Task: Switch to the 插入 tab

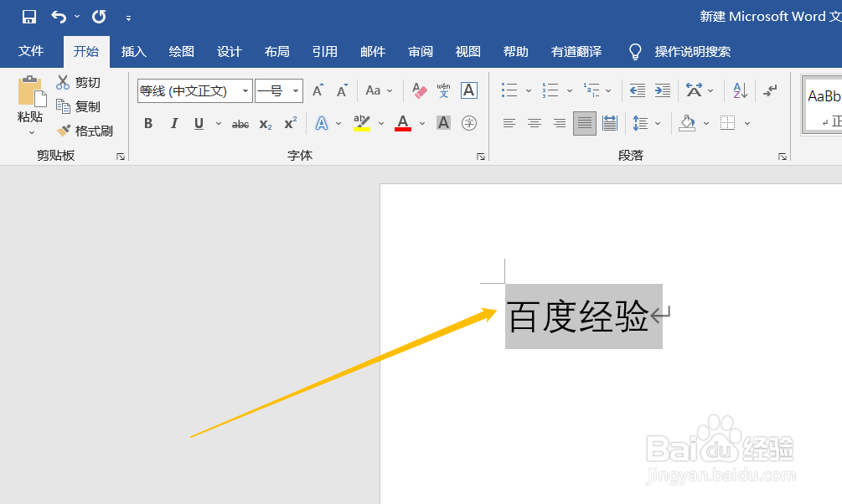Action: click(134, 52)
